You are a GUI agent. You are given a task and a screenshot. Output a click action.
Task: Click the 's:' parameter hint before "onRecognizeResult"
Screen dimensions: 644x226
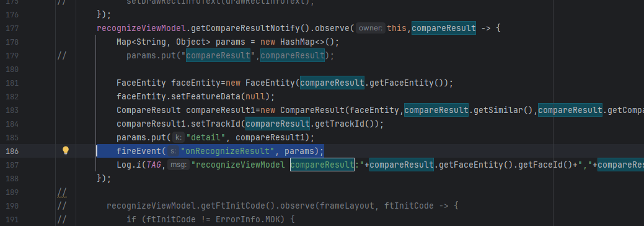173,151
